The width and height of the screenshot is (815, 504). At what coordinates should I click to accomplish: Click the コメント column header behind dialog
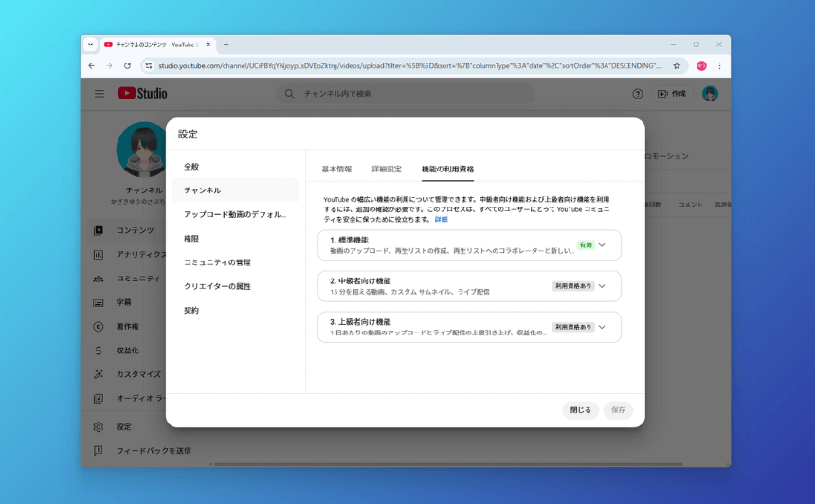point(690,205)
